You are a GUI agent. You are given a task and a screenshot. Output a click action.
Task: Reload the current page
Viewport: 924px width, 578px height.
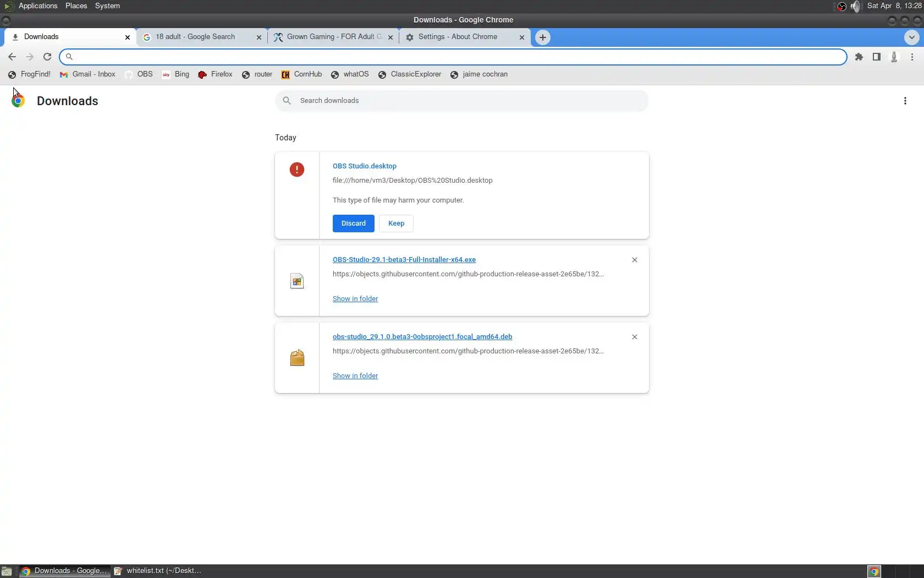tap(47, 57)
